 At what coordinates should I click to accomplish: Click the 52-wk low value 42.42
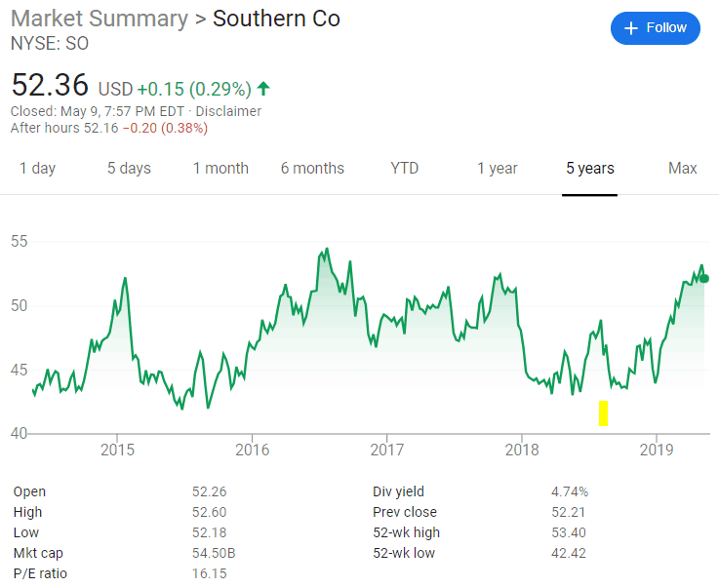tap(569, 553)
